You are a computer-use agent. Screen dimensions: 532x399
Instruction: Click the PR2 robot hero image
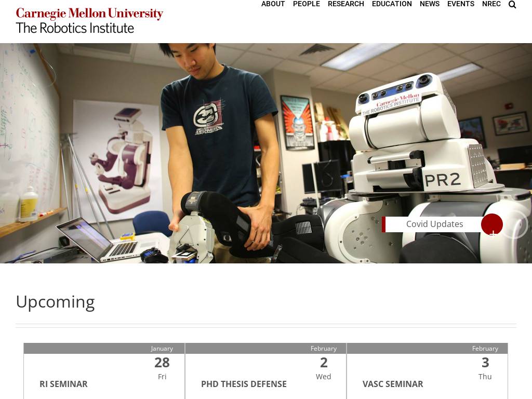pos(266,153)
